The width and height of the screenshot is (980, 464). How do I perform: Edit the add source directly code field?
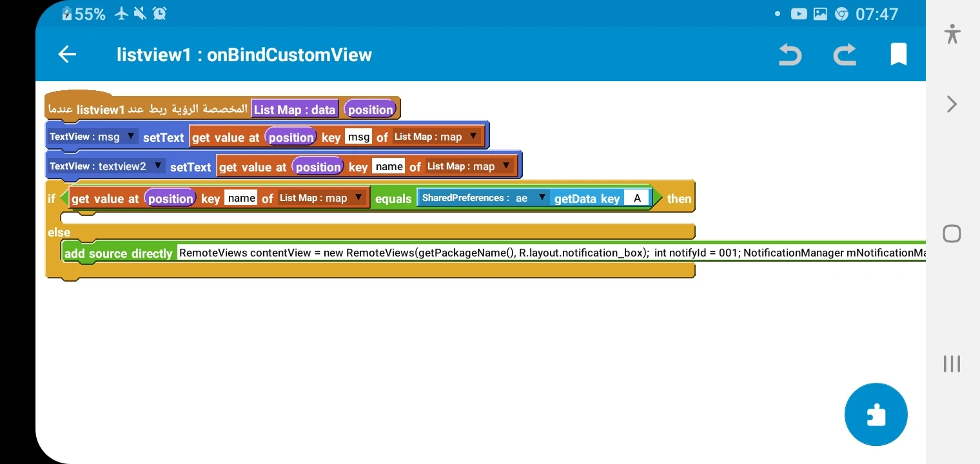click(x=552, y=253)
